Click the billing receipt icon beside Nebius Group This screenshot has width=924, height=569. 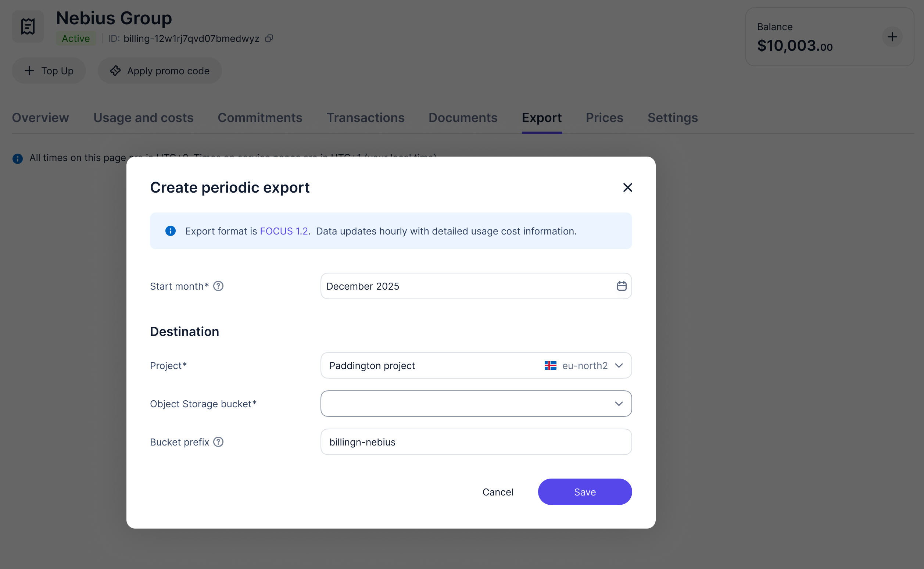click(28, 26)
